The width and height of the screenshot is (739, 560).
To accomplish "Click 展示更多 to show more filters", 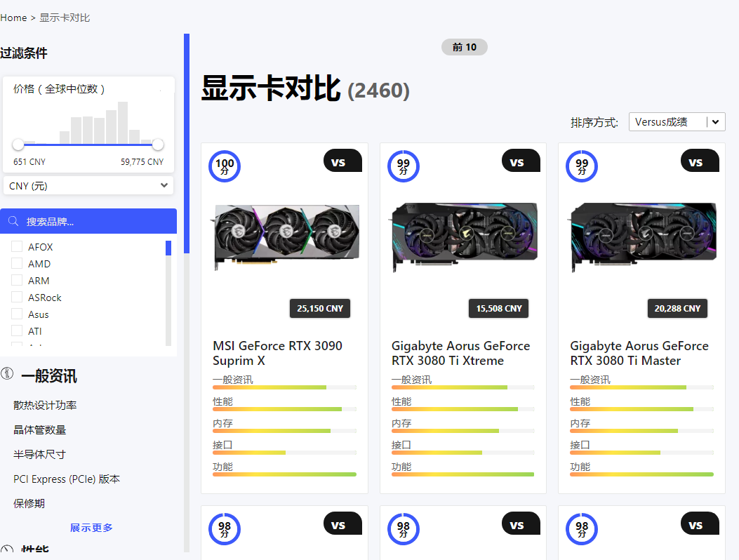I will [91, 528].
